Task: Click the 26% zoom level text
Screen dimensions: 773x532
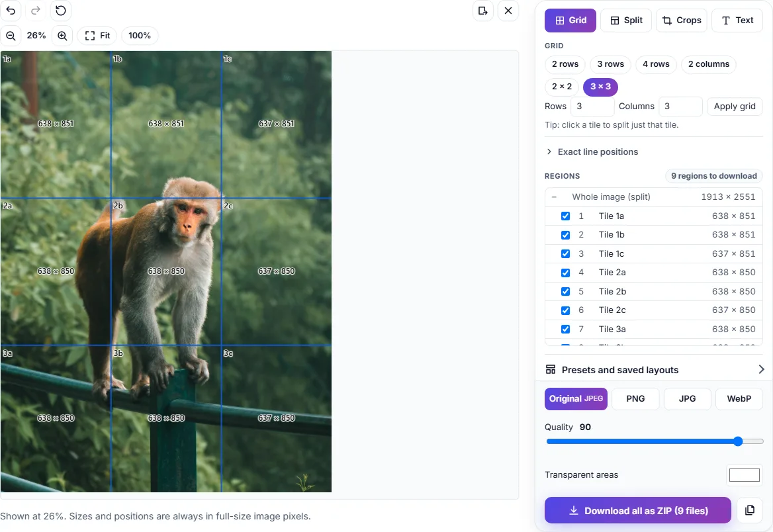Action: (x=36, y=36)
